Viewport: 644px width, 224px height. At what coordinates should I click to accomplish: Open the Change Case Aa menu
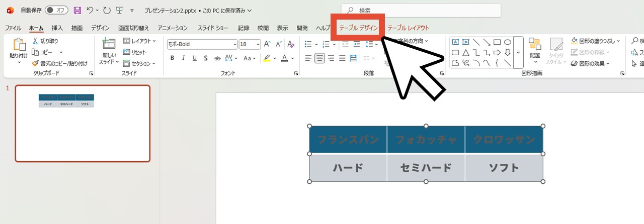249,58
